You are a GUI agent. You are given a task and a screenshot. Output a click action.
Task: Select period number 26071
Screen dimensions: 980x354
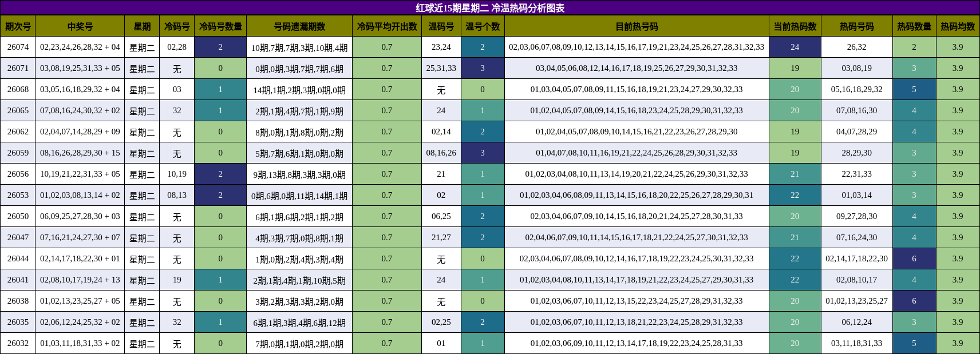18,68
